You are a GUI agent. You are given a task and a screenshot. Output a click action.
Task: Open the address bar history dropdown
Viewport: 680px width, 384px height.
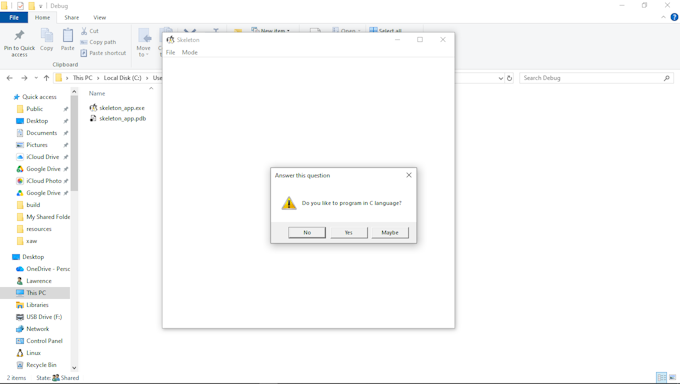coord(501,79)
